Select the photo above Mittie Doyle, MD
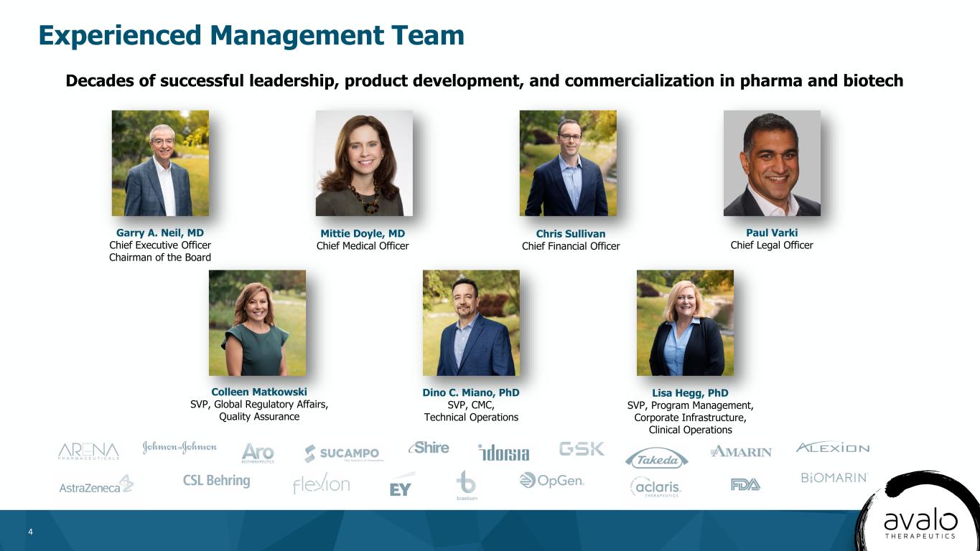The width and height of the screenshot is (980, 551). coord(364,163)
